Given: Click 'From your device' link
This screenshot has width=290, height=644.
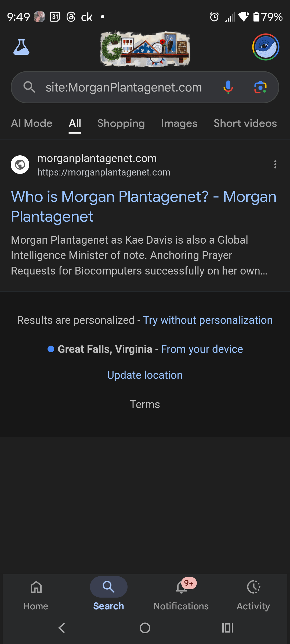Looking at the screenshot, I should pyautogui.click(x=202, y=349).
